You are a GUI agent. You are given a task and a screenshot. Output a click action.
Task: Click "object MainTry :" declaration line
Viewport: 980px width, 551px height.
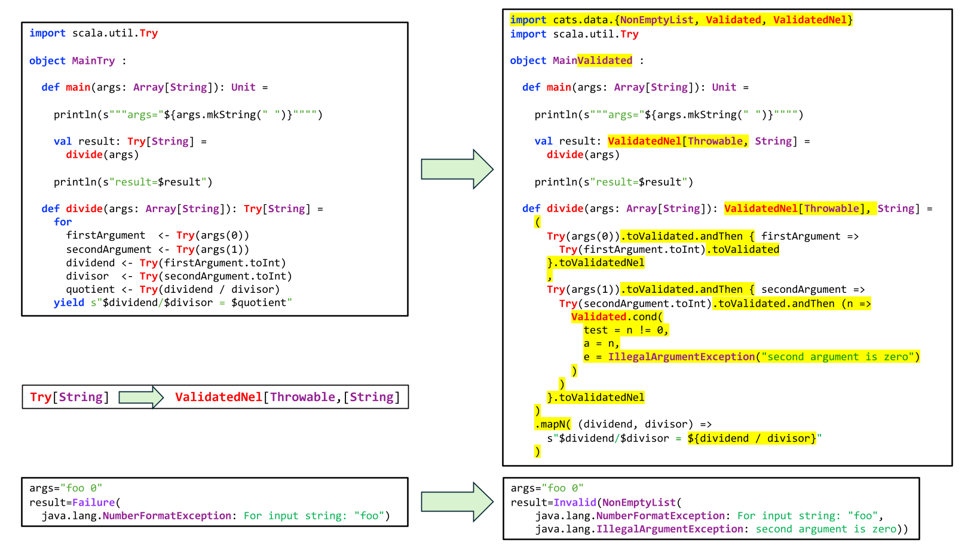78,61
